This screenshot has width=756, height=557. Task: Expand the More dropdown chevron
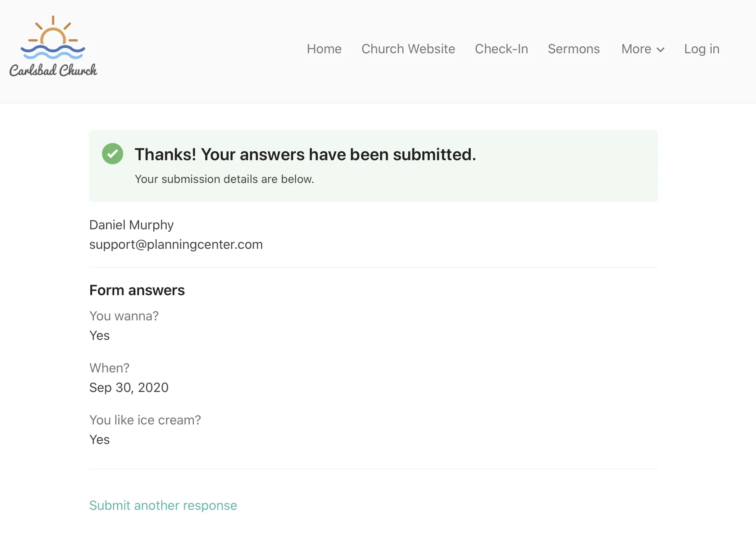(x=660, y=50)
